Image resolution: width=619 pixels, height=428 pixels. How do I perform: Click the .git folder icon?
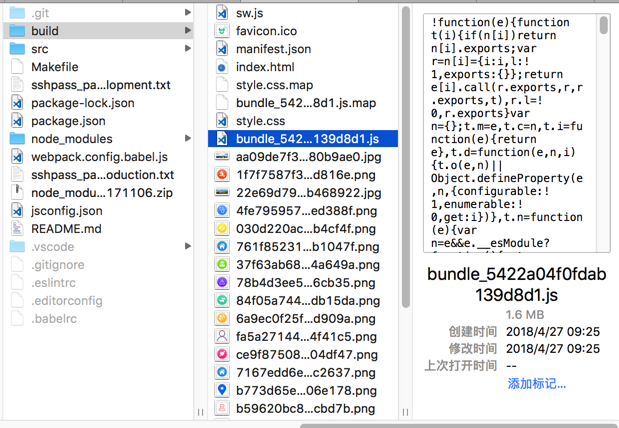pos(17,13)
